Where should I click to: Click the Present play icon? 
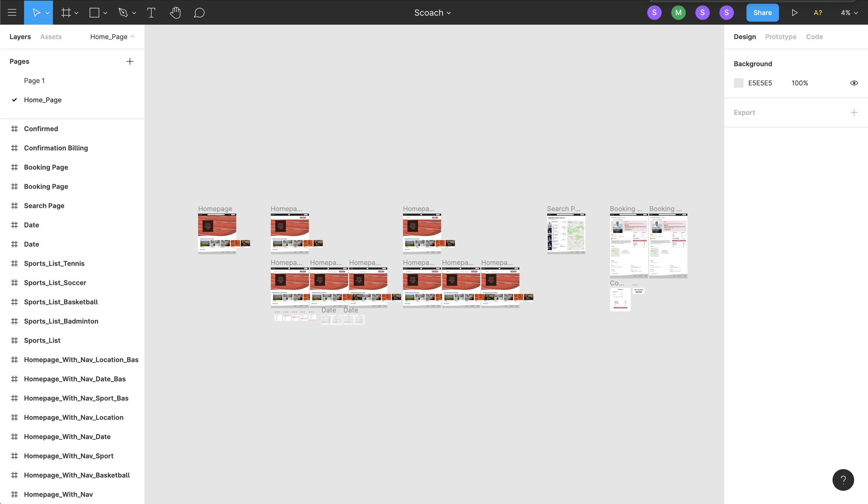[794, 13]
